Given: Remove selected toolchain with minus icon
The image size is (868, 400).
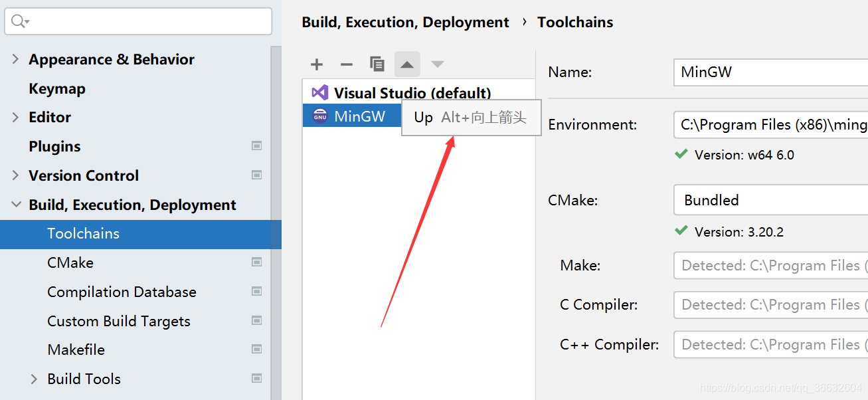Looking at the screenshot, I should (347, 64).
